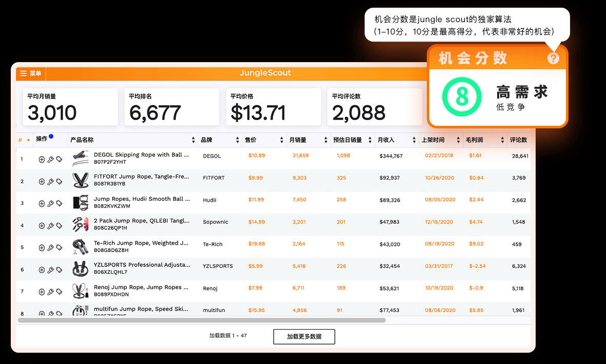Click pin icon in FITFORT row
This screenshot has height=364, width=606.
pyautogui.click(x=50, y=181)
